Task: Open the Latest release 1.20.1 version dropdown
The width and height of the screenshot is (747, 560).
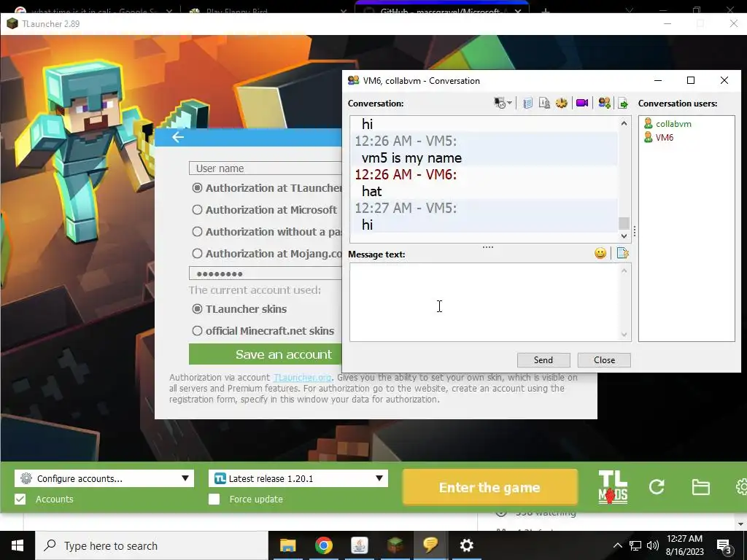Action: click(298, 478)
